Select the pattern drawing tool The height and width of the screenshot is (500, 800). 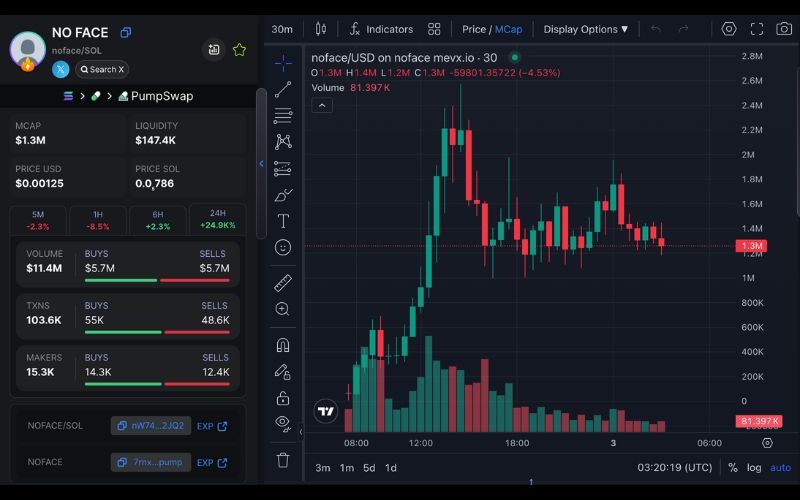click(x=283, y=142)
